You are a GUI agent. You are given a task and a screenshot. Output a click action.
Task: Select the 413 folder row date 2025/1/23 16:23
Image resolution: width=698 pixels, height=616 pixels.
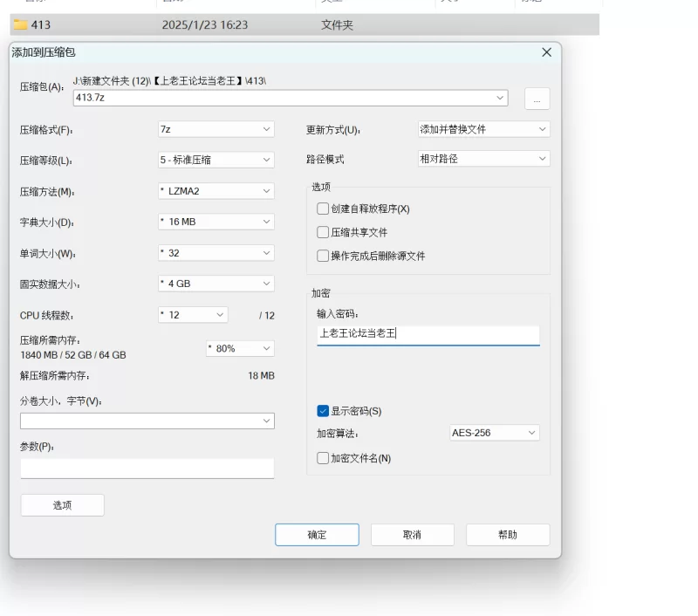click(205, 25)
